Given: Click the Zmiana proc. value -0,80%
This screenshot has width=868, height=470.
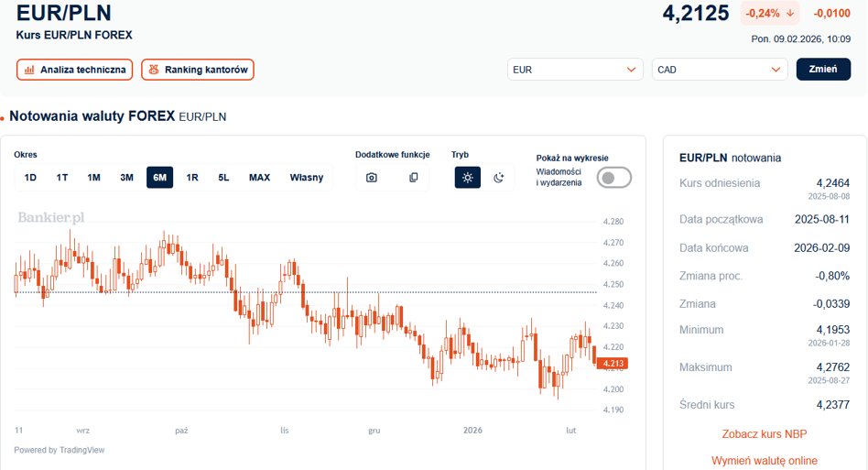Looking at the screenshot, I should [832, 276].
